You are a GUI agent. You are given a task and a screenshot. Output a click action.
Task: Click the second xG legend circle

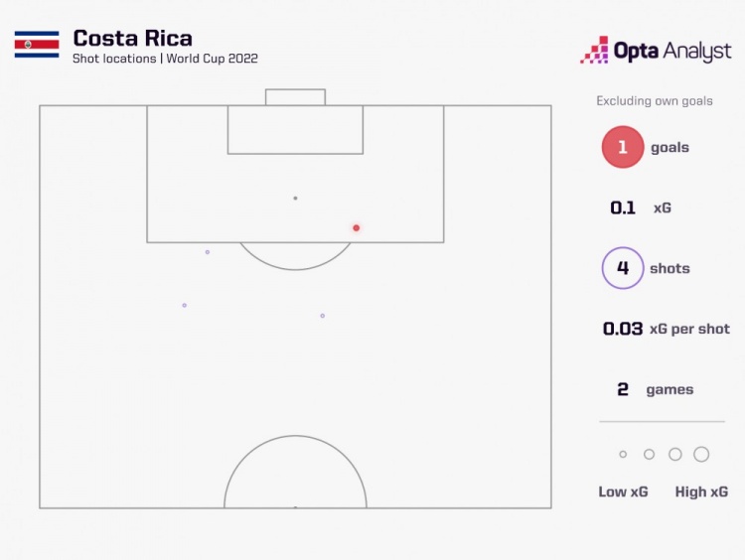649,455
